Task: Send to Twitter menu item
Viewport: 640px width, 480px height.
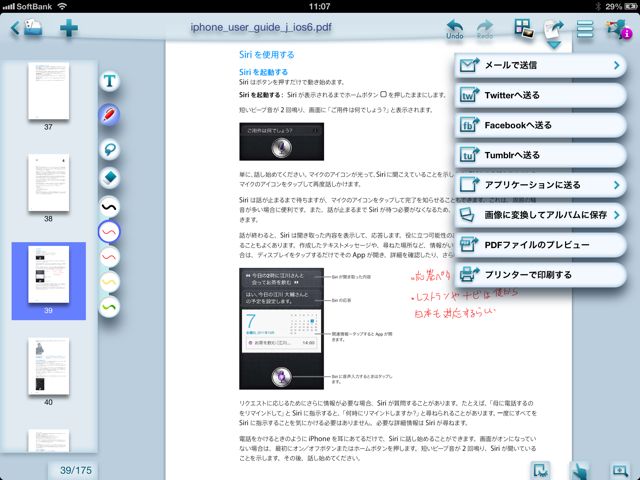Action: click(x=540, y=95)
